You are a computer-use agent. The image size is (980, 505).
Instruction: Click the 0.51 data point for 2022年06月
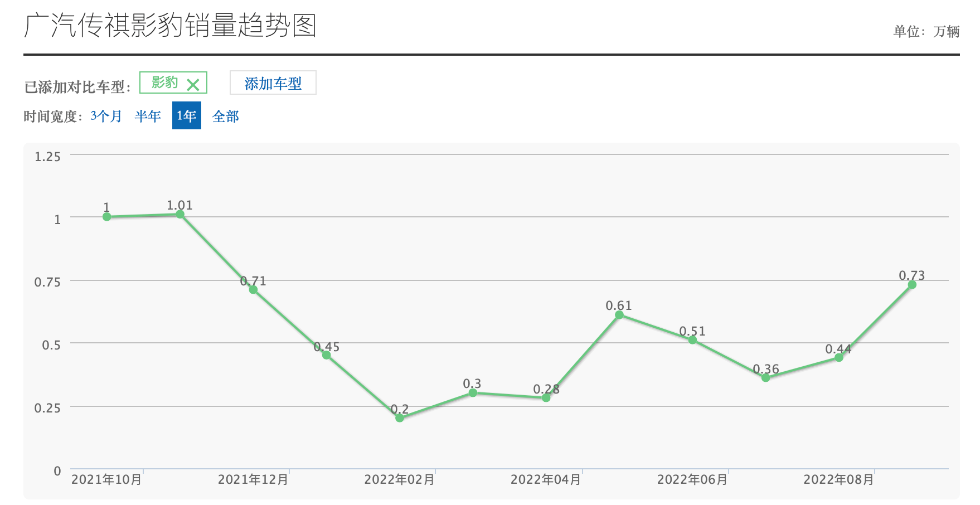tap(692, 340)
